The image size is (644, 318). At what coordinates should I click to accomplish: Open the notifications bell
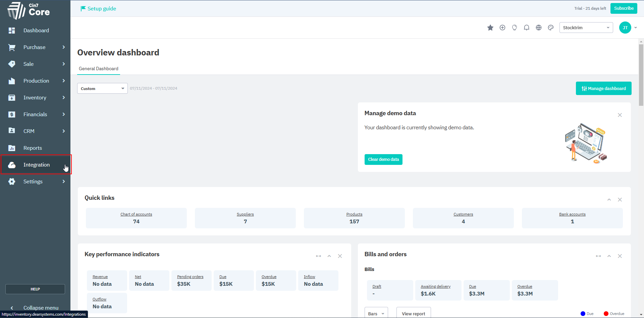click(526, 28)
